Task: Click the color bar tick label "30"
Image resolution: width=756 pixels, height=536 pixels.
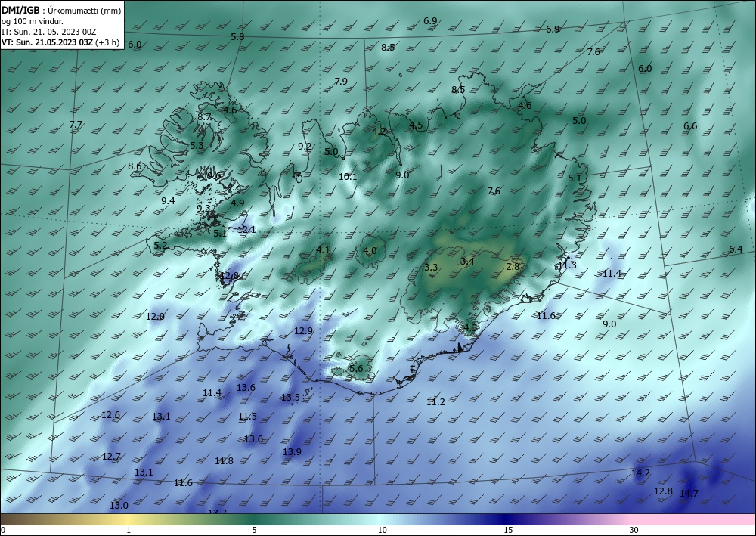Action: coord(634,530)
